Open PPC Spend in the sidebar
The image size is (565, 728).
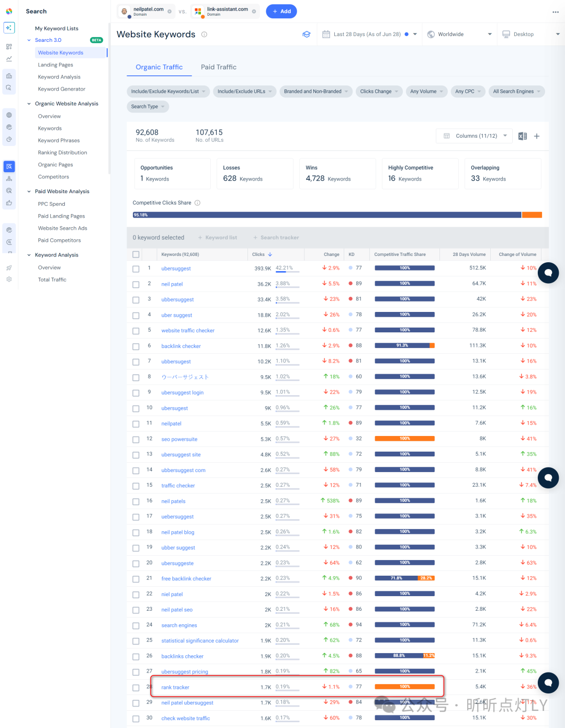pyautogui.click(x=51, y=204)
